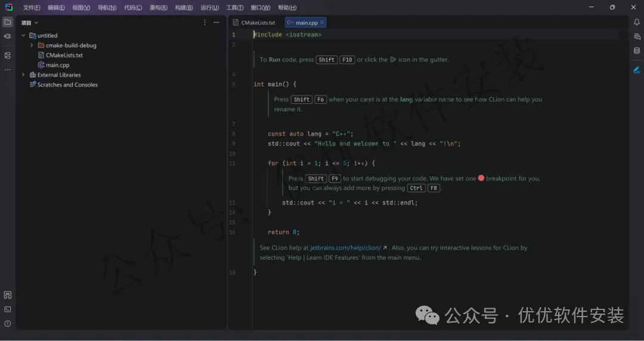
Task: Open jetbrains.com/help/clion link
Action: (x=345, y=248)
